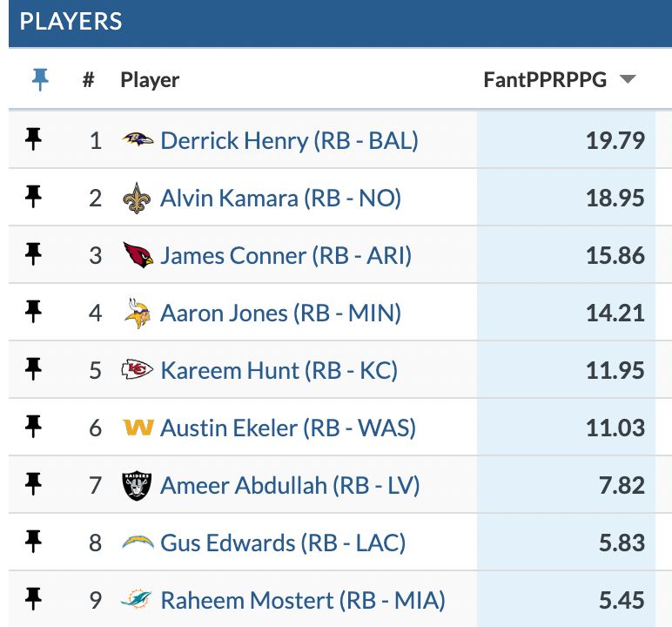Click the Kansas City Chiefs logo
The width and height of the screenshot is (672, 627).
[x=138, y=370]
